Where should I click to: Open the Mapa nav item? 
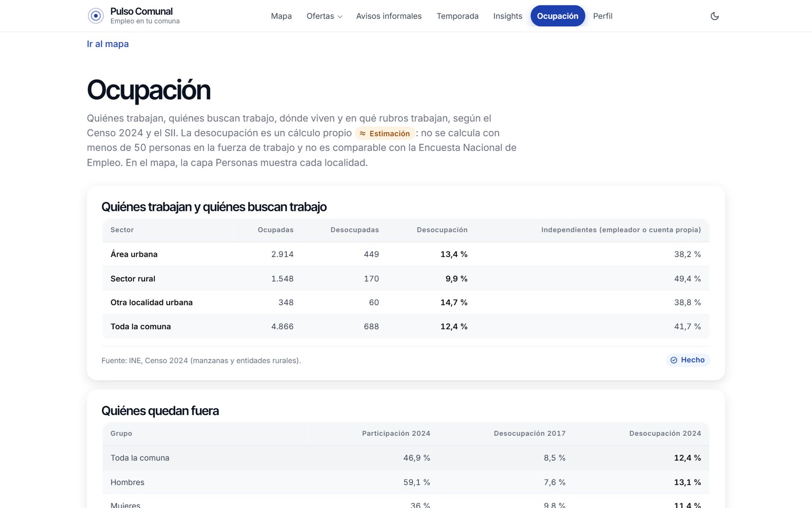tap(281, 16)
